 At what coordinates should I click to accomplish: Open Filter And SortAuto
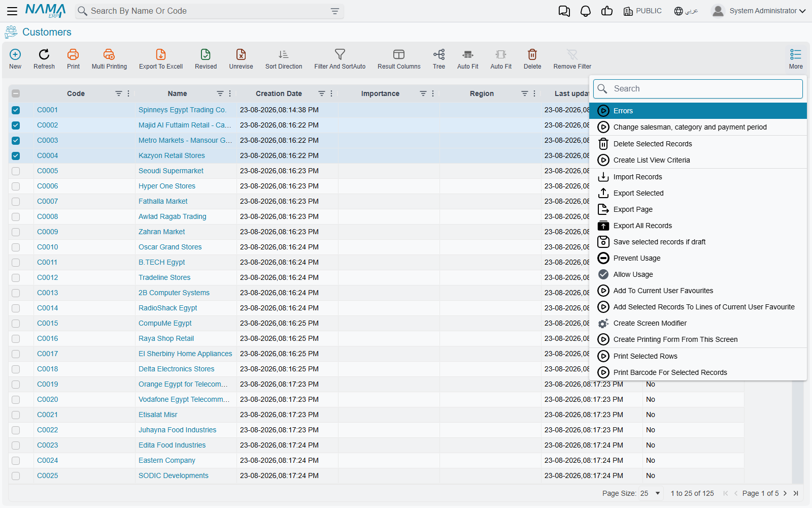click(x=340, y=59)
